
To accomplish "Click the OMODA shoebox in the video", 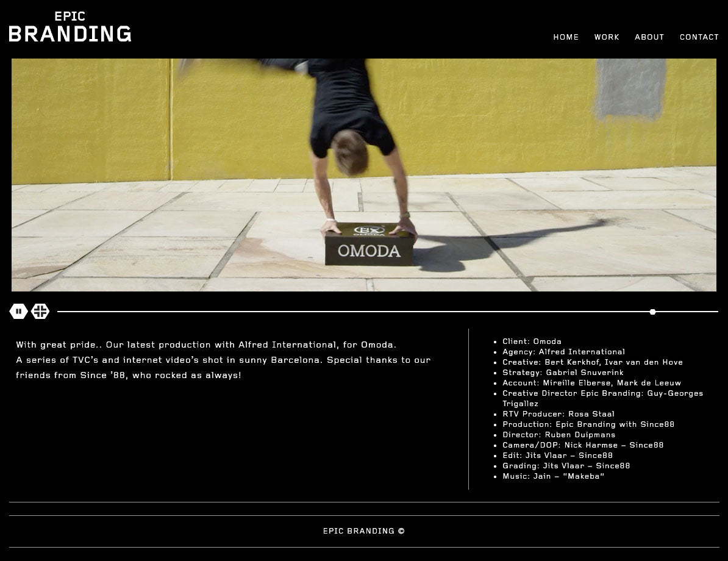I will click(x=369, y=245).
